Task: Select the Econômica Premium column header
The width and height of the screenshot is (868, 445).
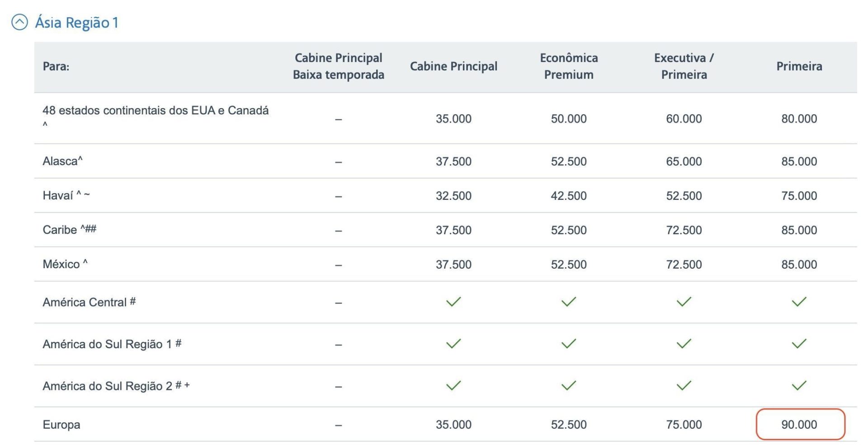Action: pos(569,66)
